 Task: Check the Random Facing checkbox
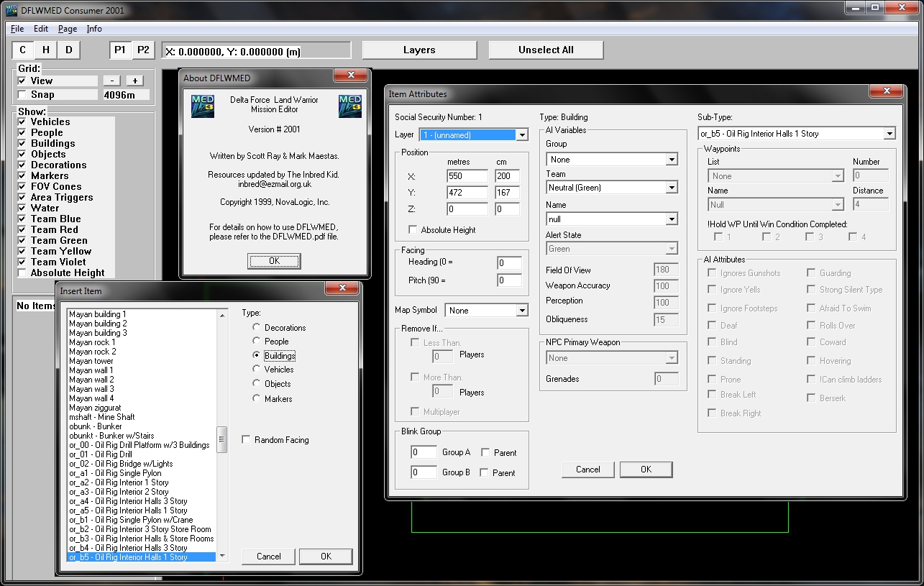pyautogui.click(x=246, y=440)
